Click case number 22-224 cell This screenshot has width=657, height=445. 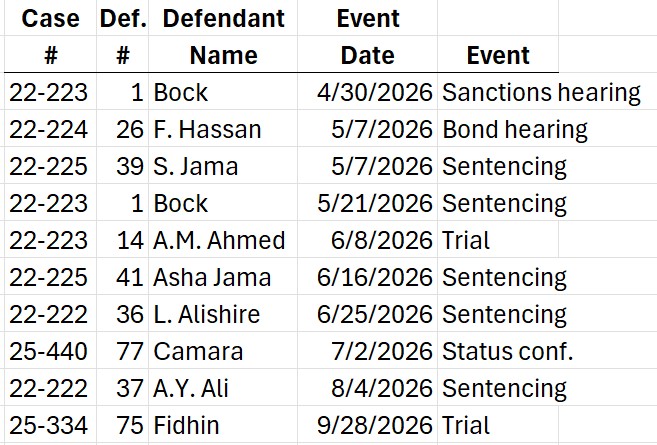tap(48, 130)
